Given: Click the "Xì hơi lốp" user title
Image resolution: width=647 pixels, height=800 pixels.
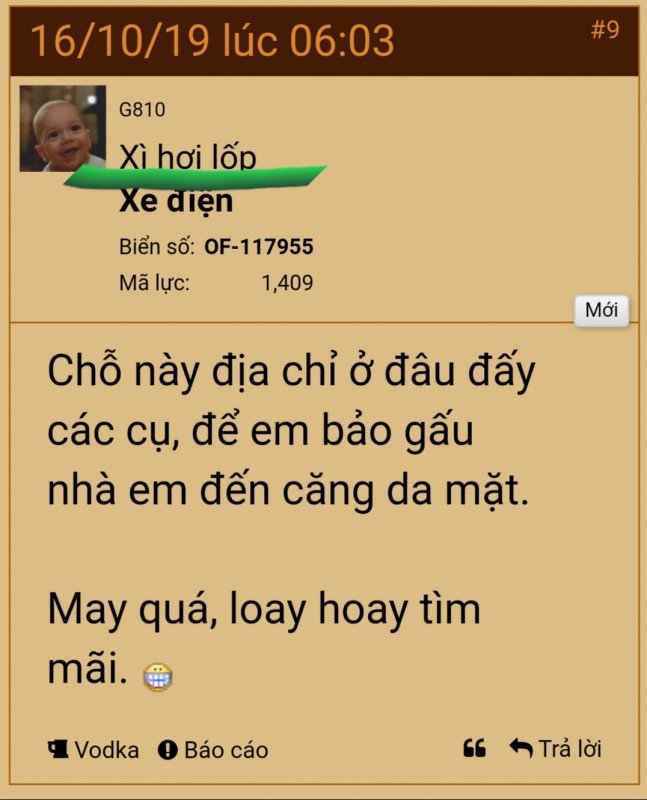Looking at the screenshot, I should coord(188,157).
